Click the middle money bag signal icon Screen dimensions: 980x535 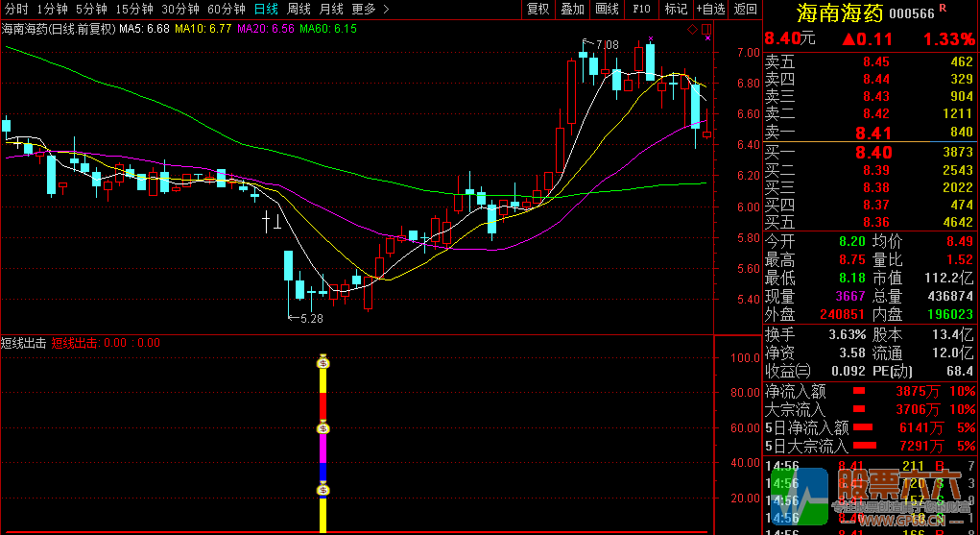tap(323, 428)
